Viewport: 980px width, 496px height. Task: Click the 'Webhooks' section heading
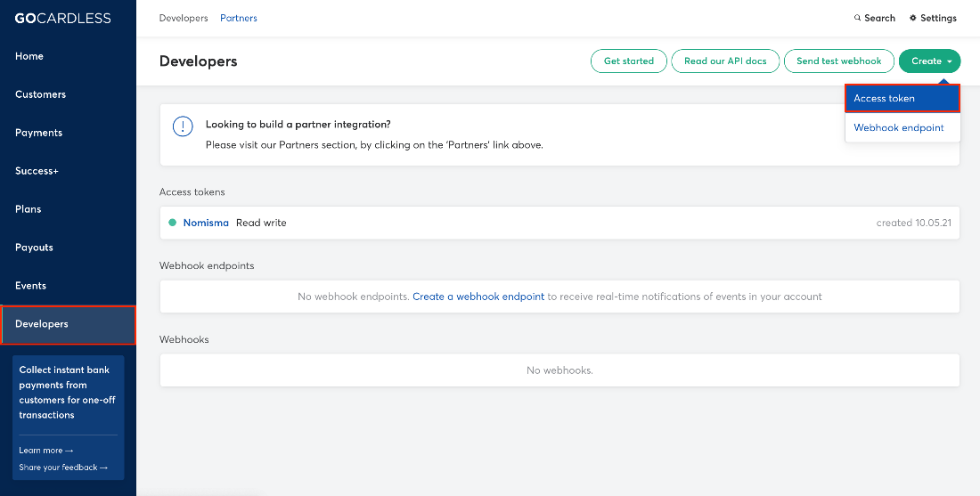click(184, 339)
